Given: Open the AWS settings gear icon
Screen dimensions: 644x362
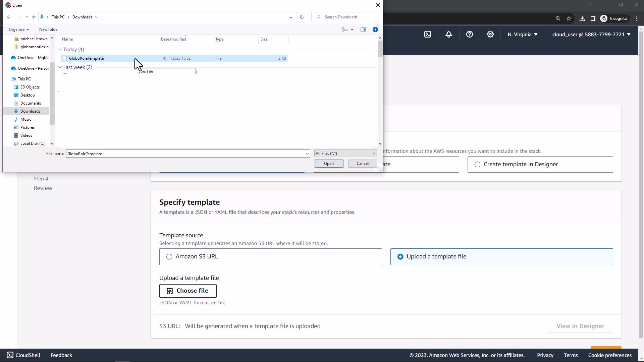Looking at the screenshot, I should pyautogui.click(x=490, y=34).
